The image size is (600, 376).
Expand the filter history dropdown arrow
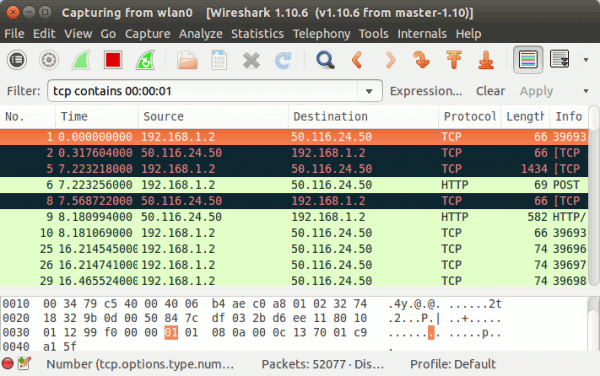369,91
